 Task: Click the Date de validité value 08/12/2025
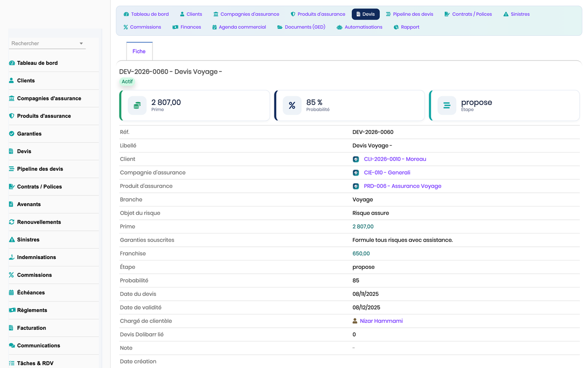[367, 308]
